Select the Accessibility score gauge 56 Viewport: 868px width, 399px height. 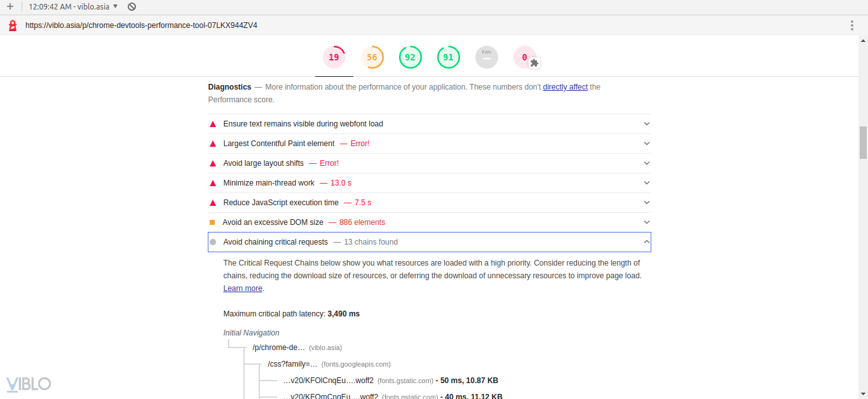point(372,57)
